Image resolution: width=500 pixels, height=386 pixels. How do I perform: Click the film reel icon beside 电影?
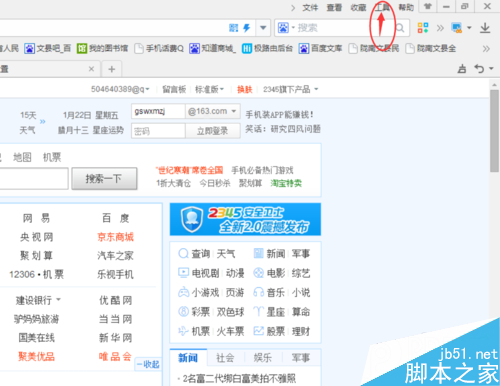(259, 273)
